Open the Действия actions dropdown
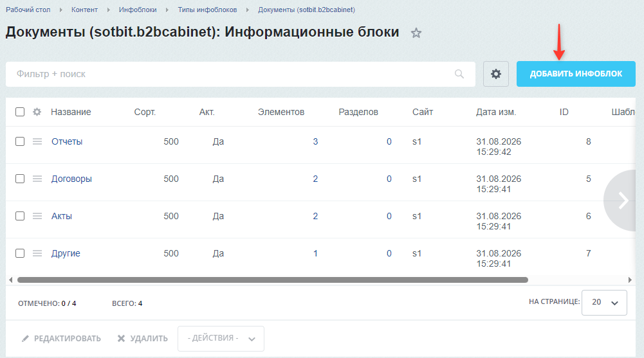This screenshot has height=358, width=644. point(221,339)
